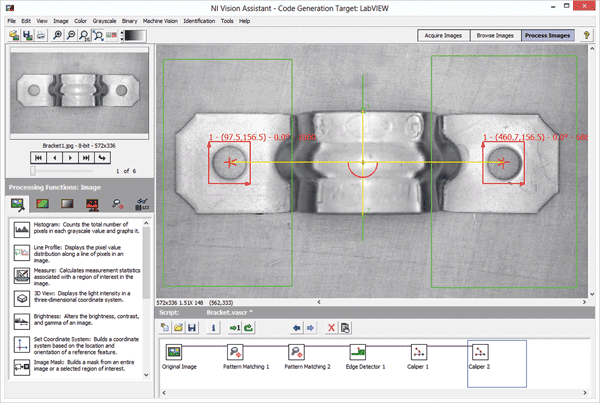This screenshot has width=600, height=403.
Task: Choose the Measure function icon
Action: click(22, 276)
